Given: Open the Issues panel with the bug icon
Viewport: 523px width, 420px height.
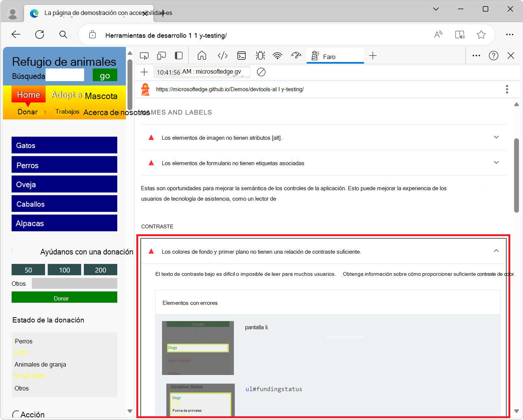Looking at the screenshot, I should (x=260, y=55).
